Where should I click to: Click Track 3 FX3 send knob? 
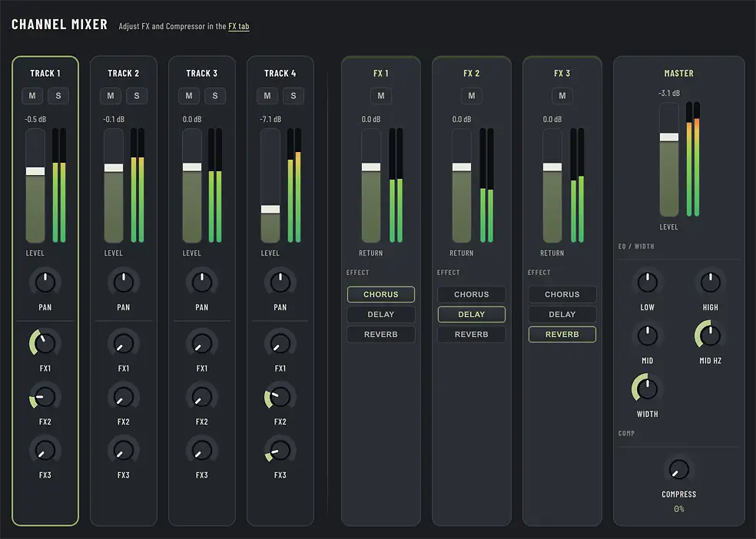click(202, 451)
